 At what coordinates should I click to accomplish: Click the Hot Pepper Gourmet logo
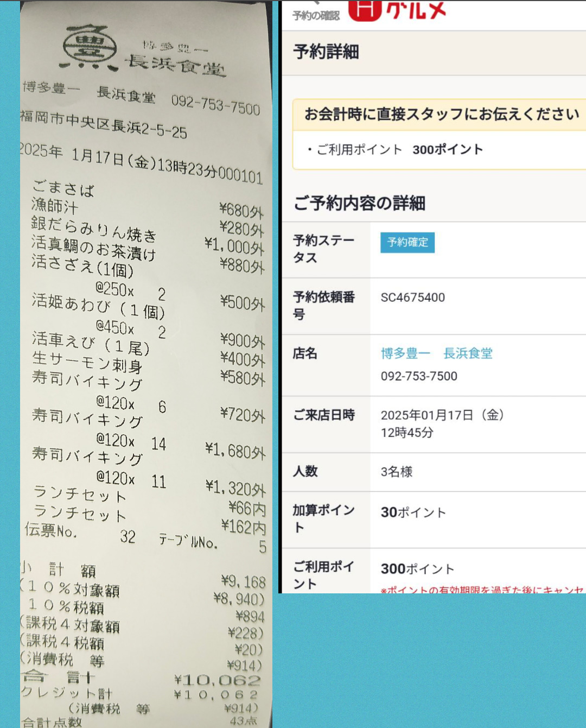[397, 11]
